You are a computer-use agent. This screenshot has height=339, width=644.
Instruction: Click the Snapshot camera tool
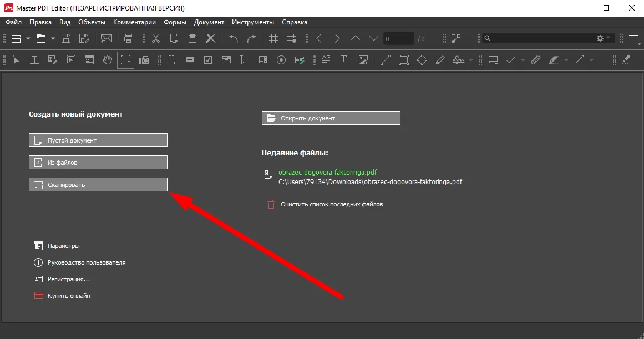tap(144, 60)
